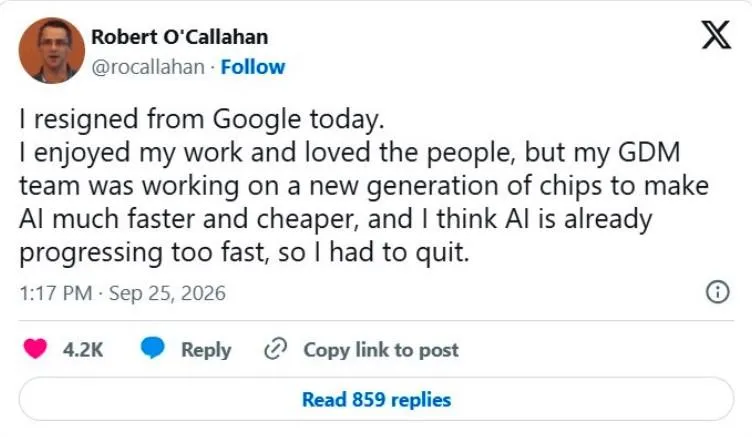Click the Sep 25, 2026 date
The height and width of the screenshot is (437, 752).
(x=167, y=293)
